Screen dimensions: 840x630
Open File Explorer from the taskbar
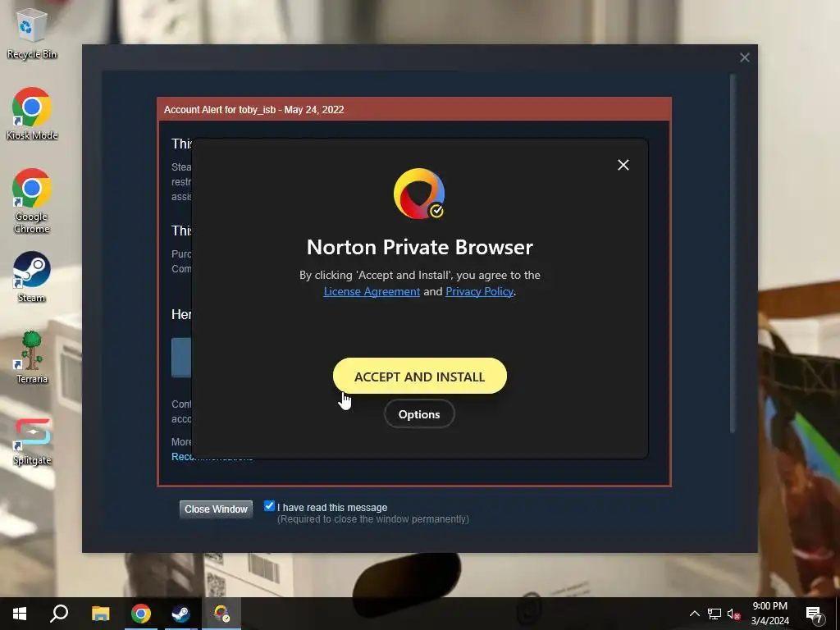coord(100,614)
